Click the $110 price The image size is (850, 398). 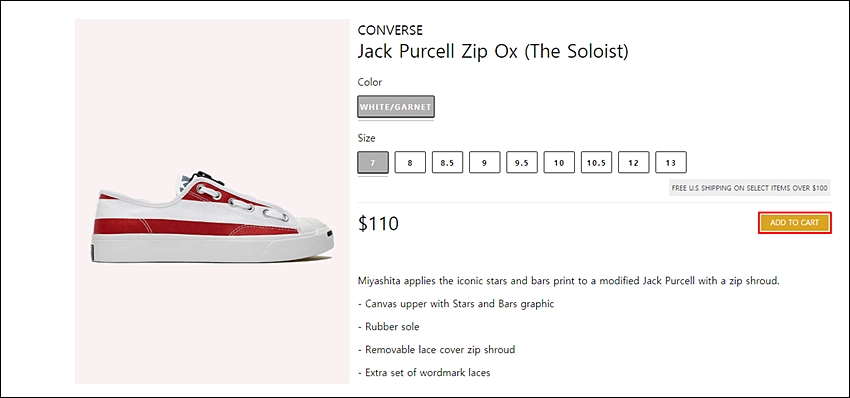pos(378,223)
